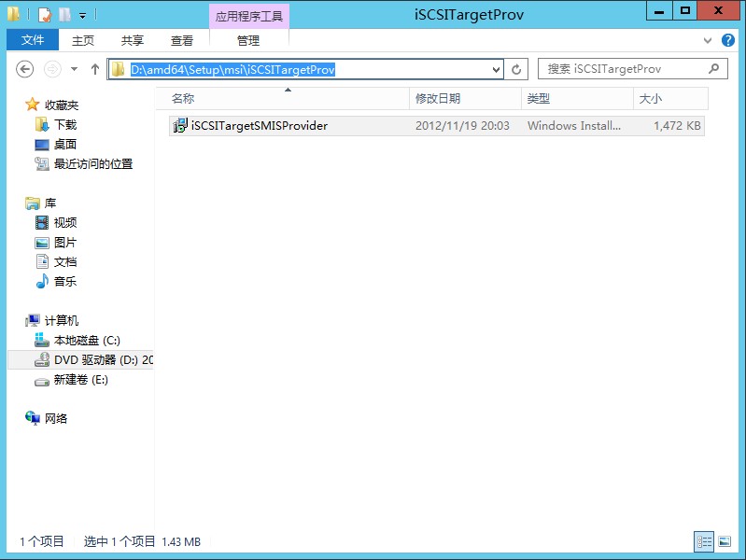Go up one folder level
The height and width of the screenshot is (560, 746).
tap(94, 69)
